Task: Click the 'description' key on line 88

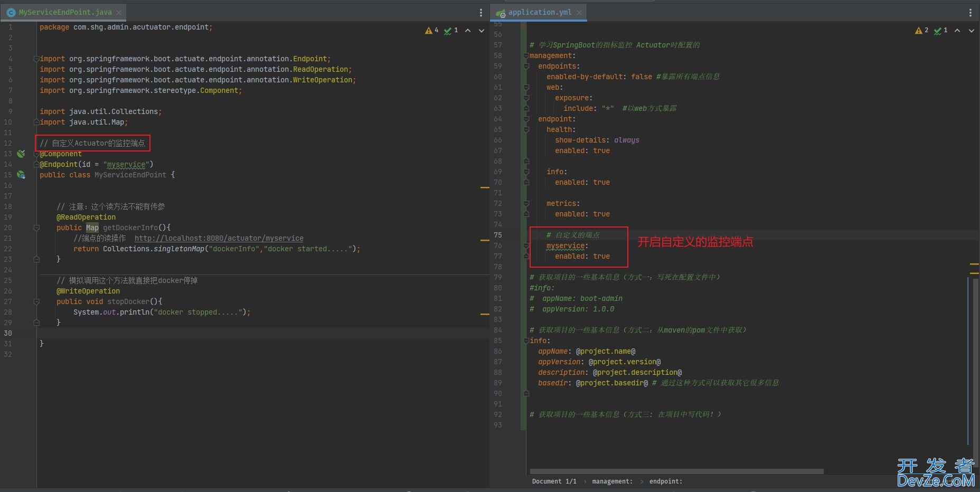Action: [561, 372]
